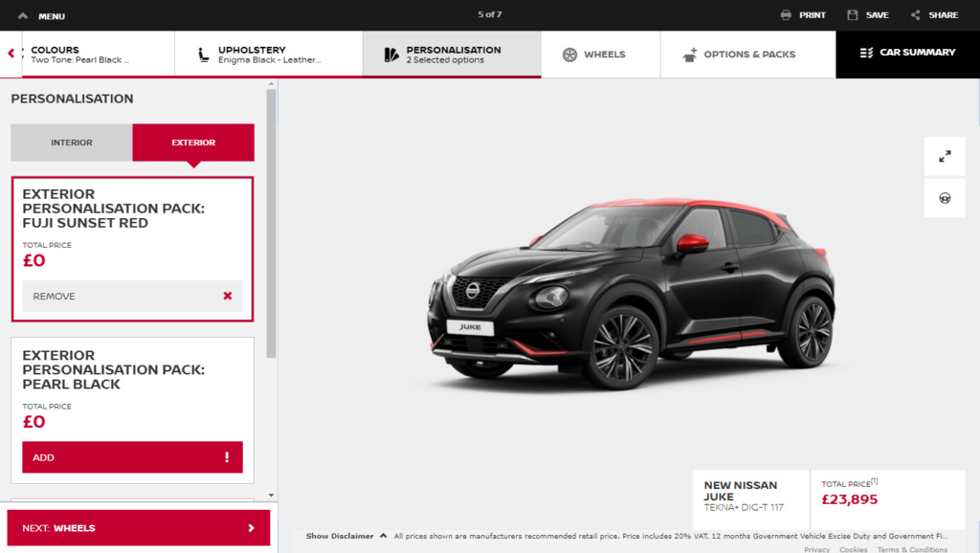Image resolution: width=980 pixels, height=553 pixels.
Task: Click the Fuji Sunset Red pack title
Action: pyautogui.click(x=113, y=209)
